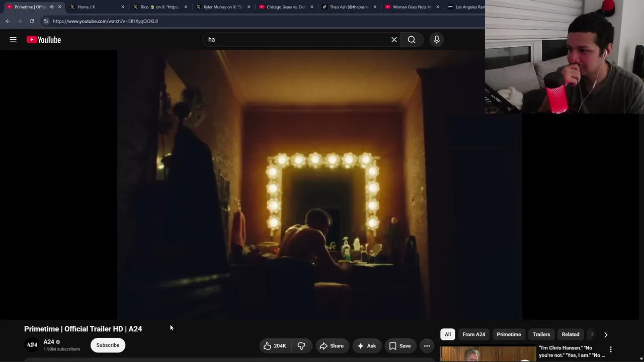Close the Kyler Murray on X tab
The width and height of the screenshot is (644, 362).
coord(249,7)
